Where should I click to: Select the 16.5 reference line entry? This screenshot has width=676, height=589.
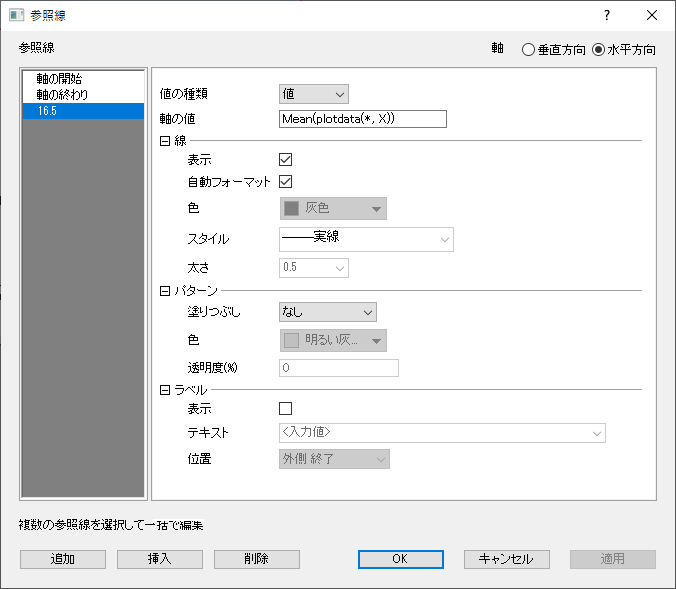(84, 111)
